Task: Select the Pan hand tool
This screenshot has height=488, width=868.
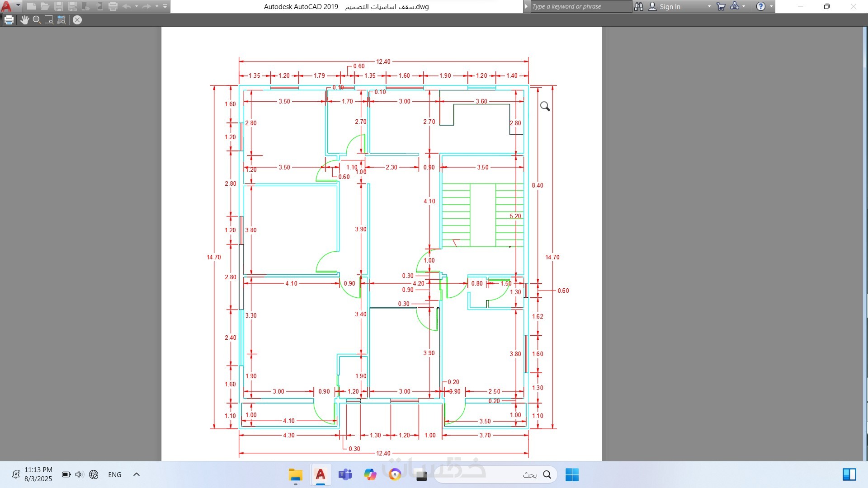Action: 24,20
